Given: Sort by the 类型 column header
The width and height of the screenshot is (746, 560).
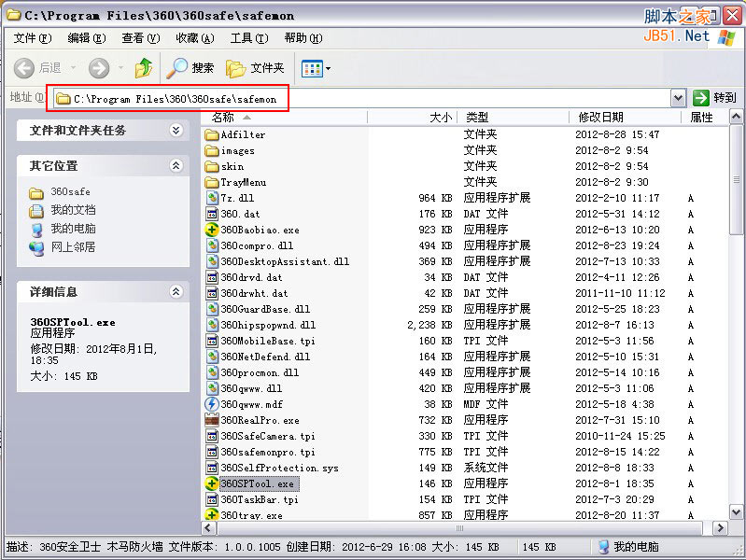Looking at the screenshot, I should point(513,117).
